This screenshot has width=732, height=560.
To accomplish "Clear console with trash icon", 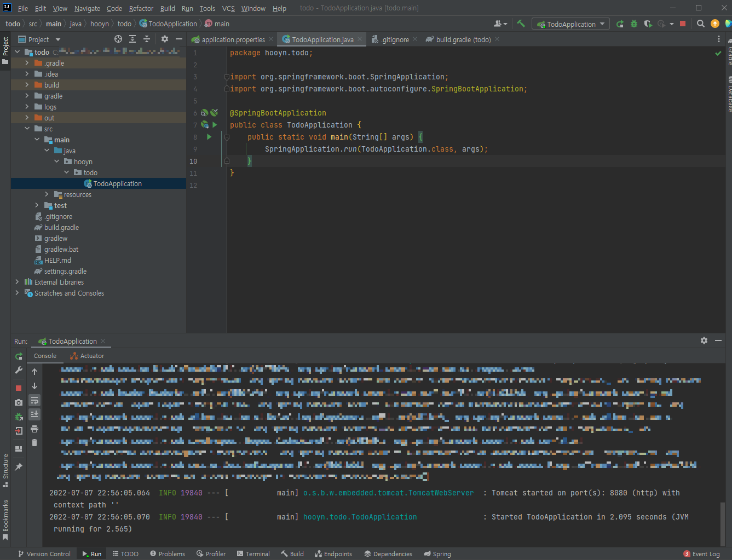I will point(34,443).
